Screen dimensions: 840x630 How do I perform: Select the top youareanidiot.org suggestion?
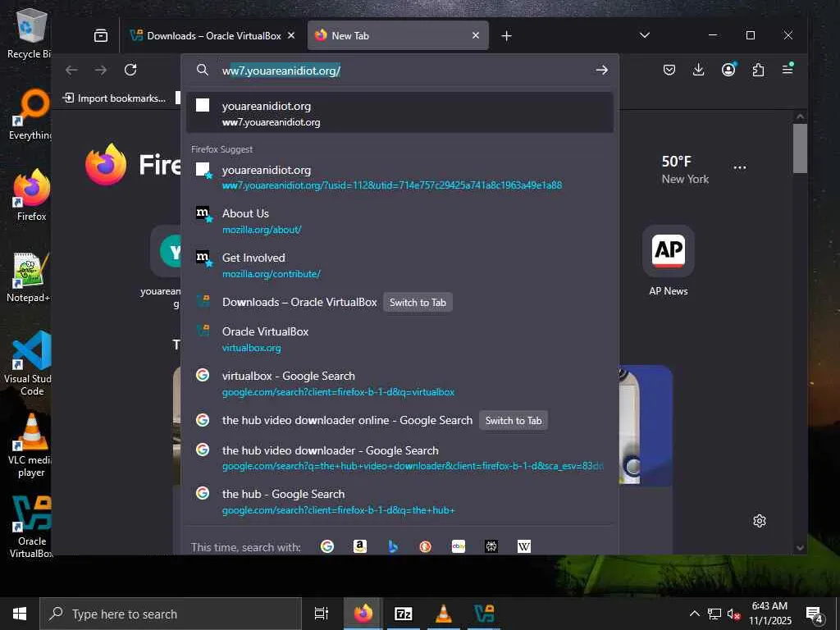(399, 113)
